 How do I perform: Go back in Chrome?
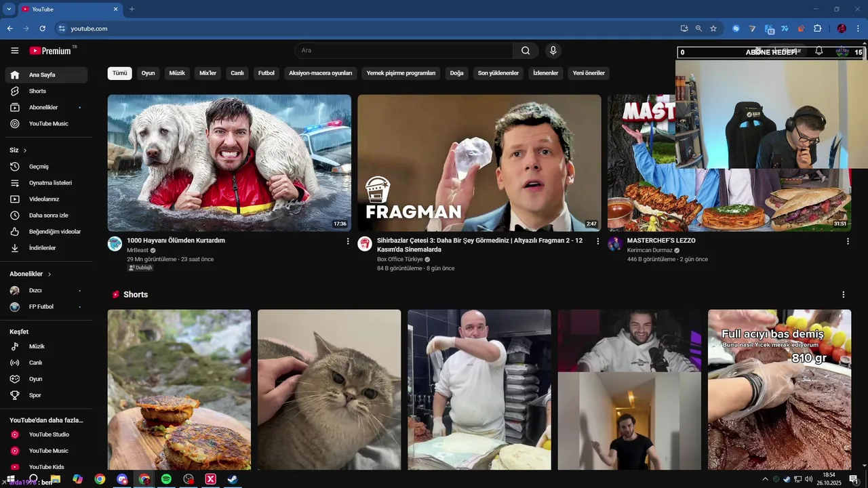[x=10, y=28]
